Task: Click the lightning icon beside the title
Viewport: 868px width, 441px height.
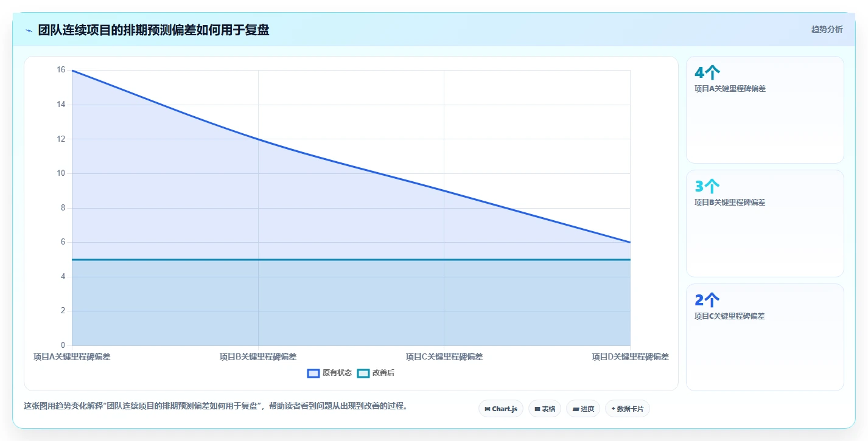Action: (x=29, y=30)
